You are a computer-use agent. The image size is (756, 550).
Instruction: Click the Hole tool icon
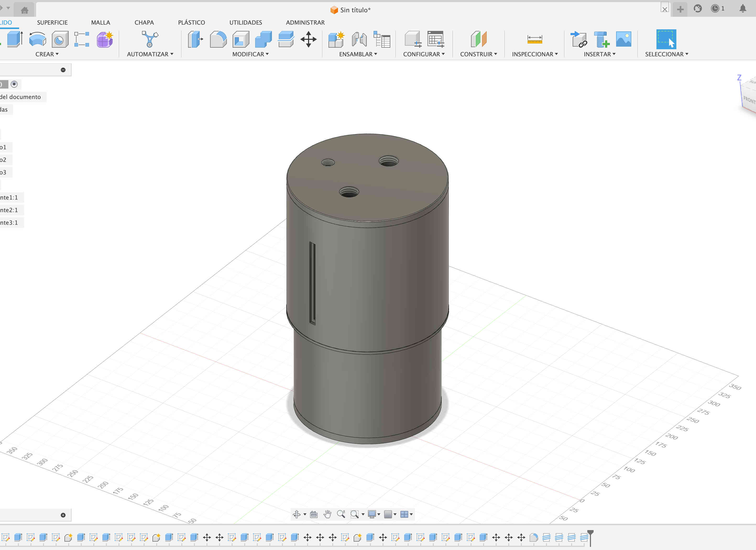click(60, 39)
